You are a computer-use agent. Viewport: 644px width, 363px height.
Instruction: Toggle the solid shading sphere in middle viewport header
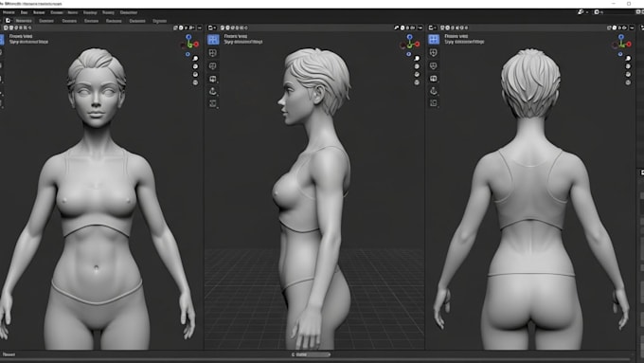[x=402, y=27]
